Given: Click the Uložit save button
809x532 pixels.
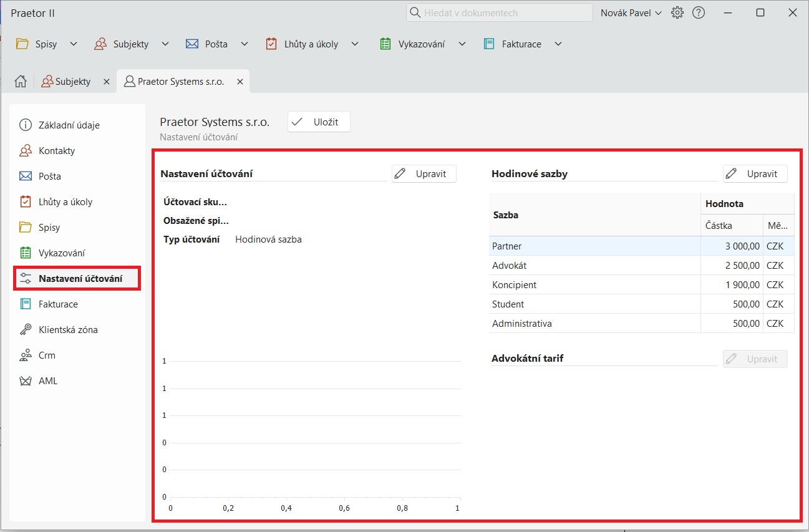Looking at the screenshot, I should (x=319, y=122).
